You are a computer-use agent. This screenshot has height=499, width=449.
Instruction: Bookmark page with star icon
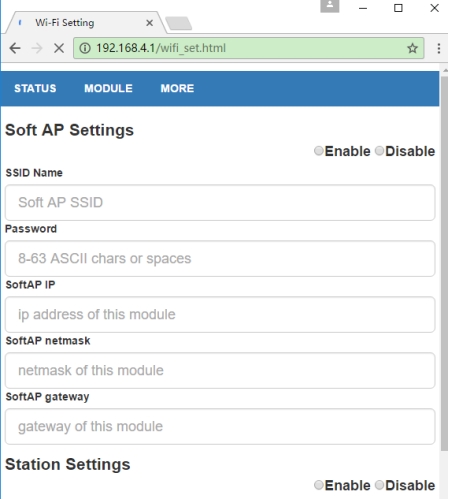click(412, 48)
